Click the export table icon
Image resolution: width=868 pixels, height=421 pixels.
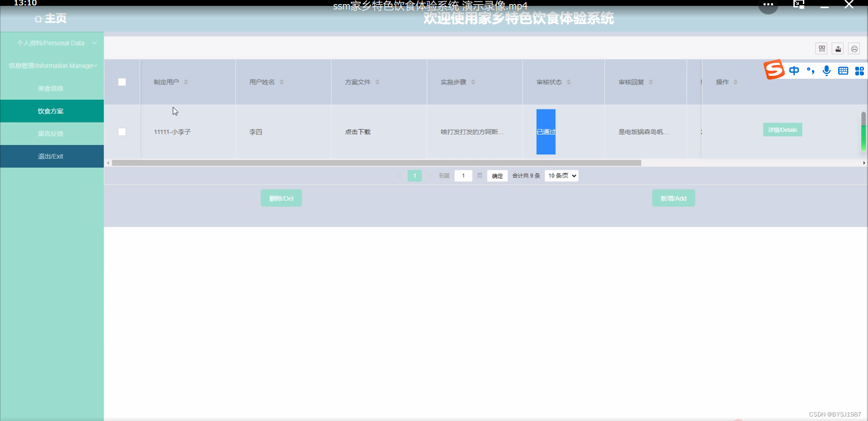click(838, 49)
